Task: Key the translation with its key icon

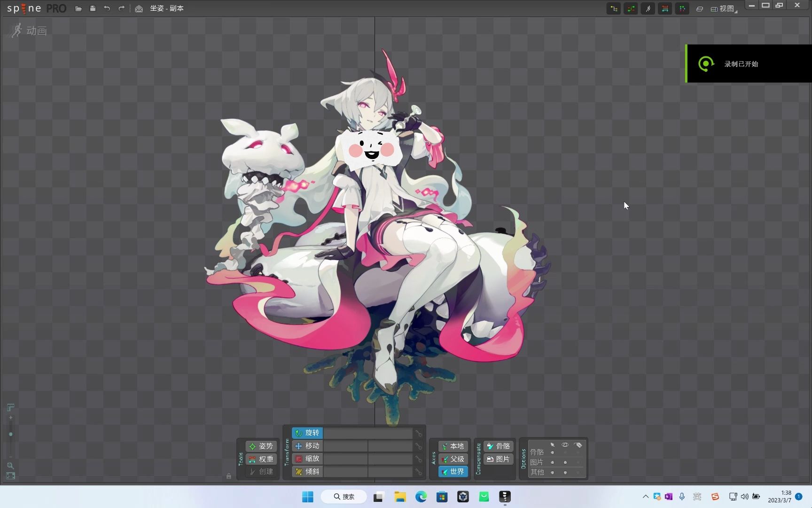Action: click(418, 446)
